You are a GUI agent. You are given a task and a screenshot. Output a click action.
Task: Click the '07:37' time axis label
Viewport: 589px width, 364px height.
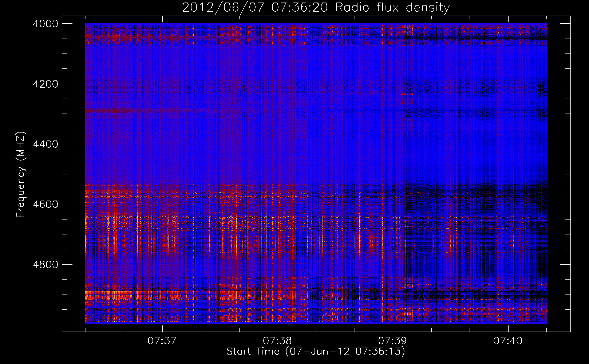(162, 341)
